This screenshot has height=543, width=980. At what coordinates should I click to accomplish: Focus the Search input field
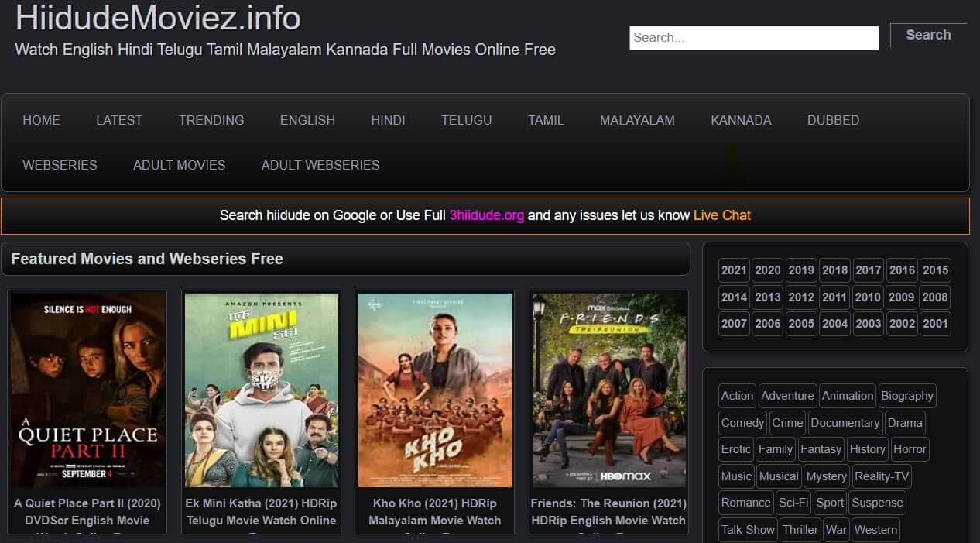click(754, 38)
